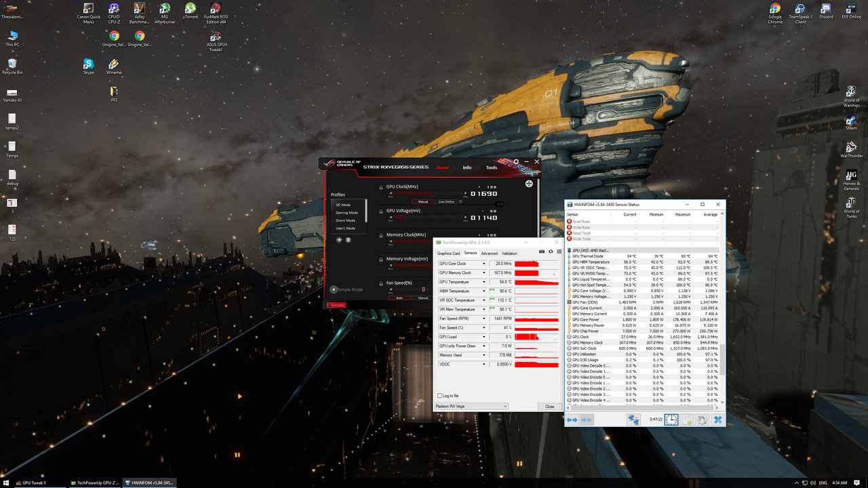This screenshot has width=868, height=488.
Task: Expand VR SOC Temperature sensor dropdown
Action: click(484, 300)
